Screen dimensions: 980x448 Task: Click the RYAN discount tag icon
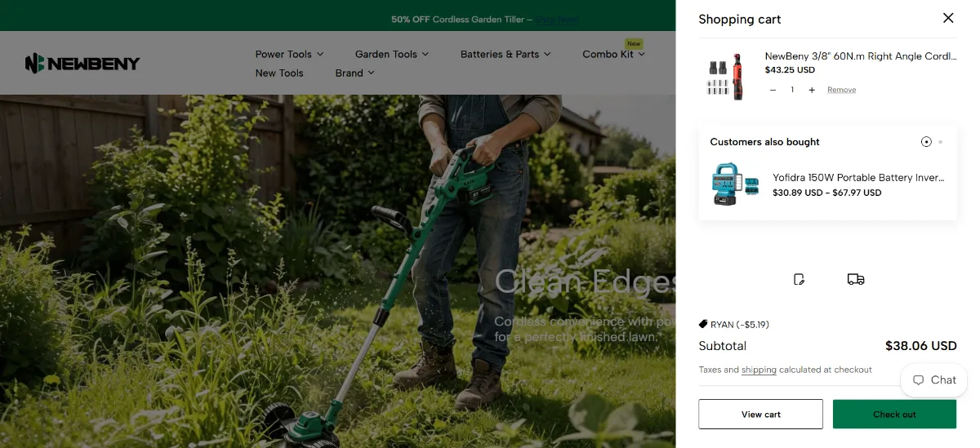[x=703, y=324]
